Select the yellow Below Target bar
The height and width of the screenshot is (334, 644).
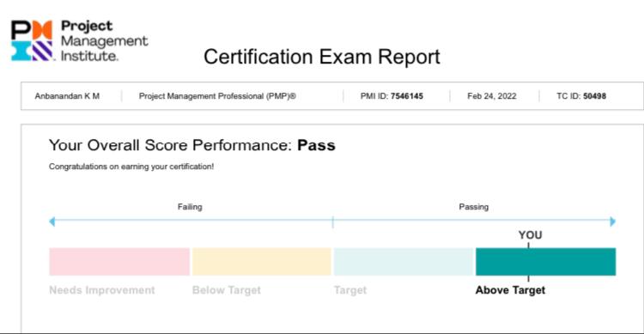pos(262,262)
